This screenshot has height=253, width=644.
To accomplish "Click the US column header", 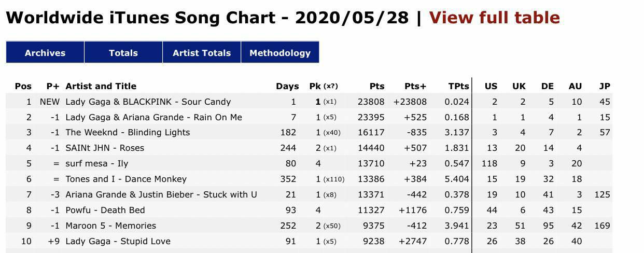I will point(491,86).
